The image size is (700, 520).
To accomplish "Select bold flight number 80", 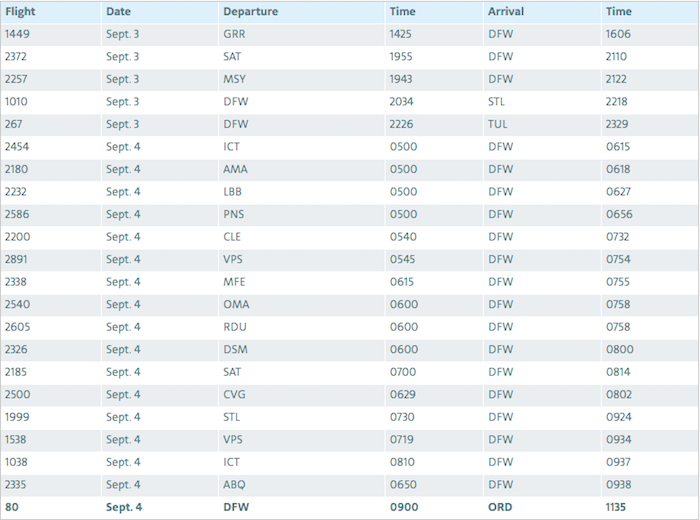I will click(x=12, y=508).
